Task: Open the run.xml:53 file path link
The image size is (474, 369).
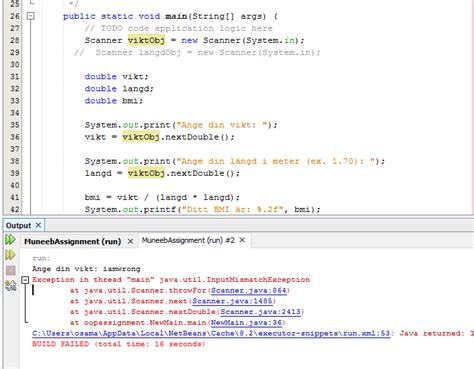Action: tap(211, 333)
